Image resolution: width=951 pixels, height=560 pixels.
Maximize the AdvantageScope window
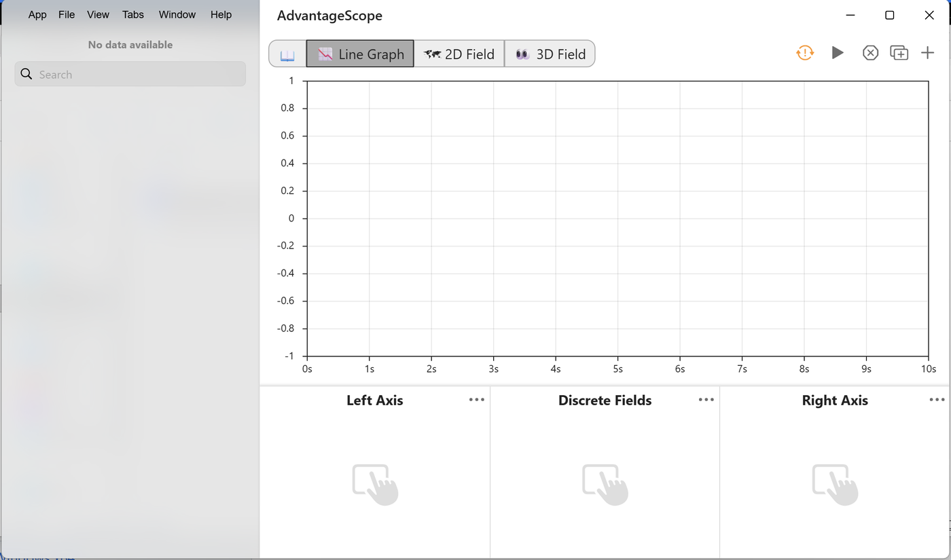pos(889,15)
